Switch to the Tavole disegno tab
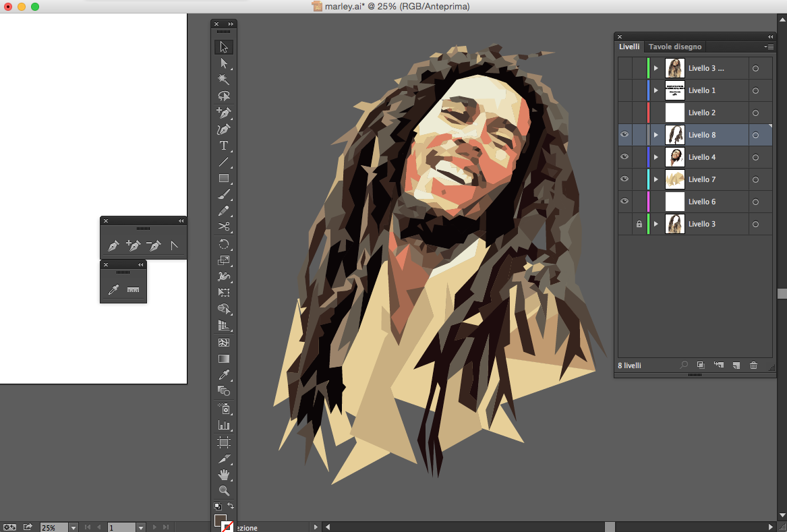Screen dimensions: 787x532 pyautogui.click(x=674, y=47)
